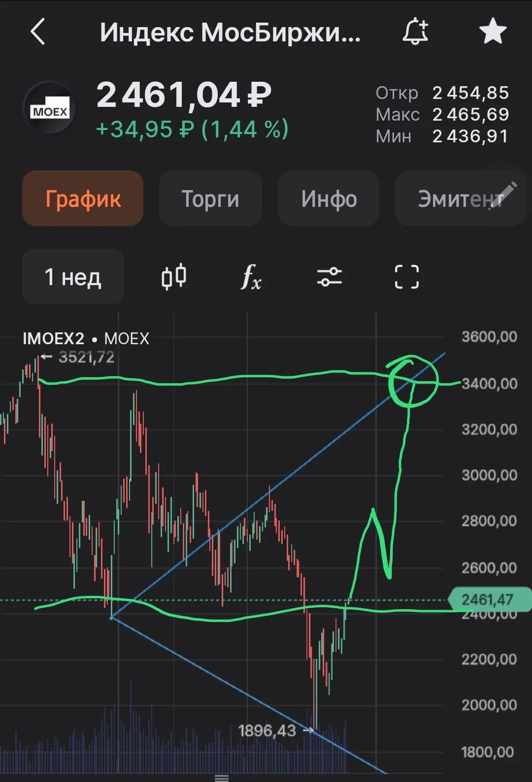532x782 pixels.
Task: Switch to the Инфо tab
Action: pos(329,198)
